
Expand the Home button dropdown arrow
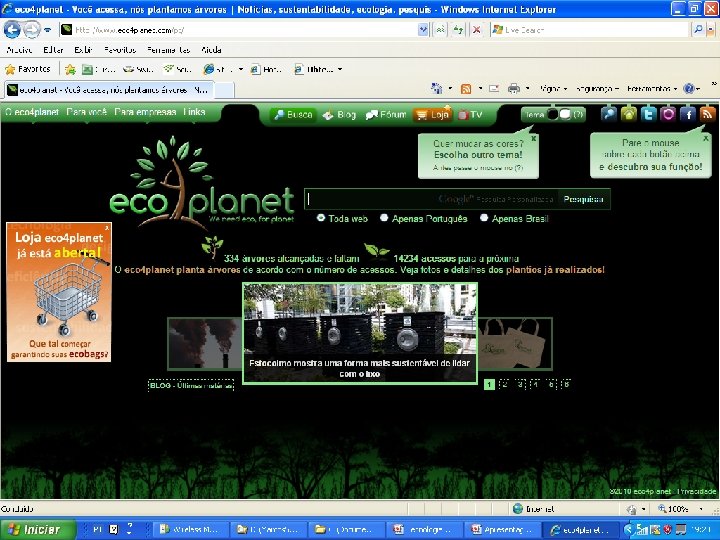point(450,88)
